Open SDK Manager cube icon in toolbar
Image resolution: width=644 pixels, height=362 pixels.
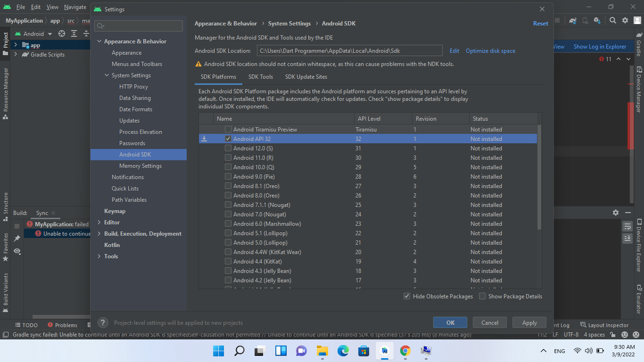click(x=597, y=20)
